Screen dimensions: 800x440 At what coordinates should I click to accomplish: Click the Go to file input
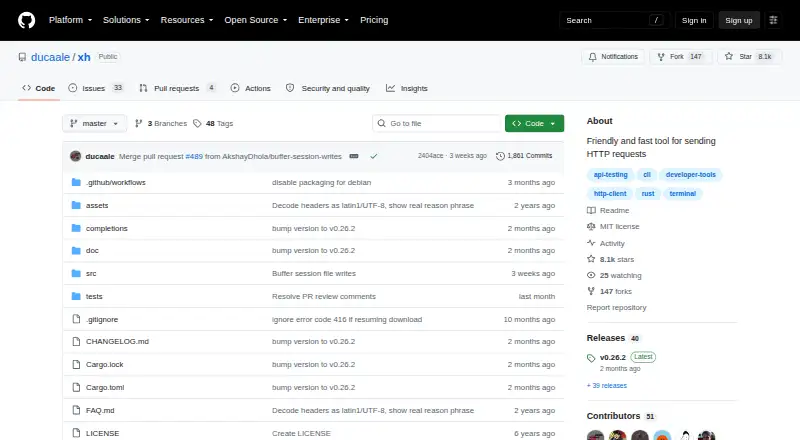[437, 124]
